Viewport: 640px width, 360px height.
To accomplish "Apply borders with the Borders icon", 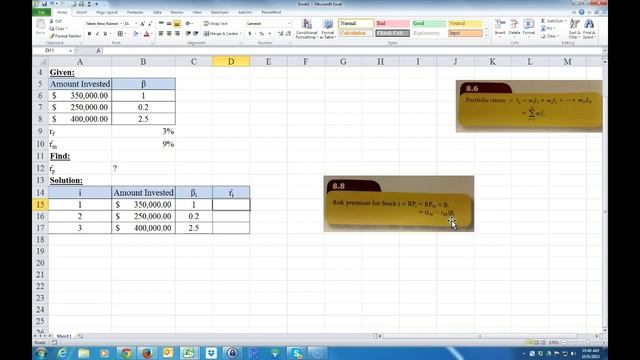I will (x=120, y=33).
